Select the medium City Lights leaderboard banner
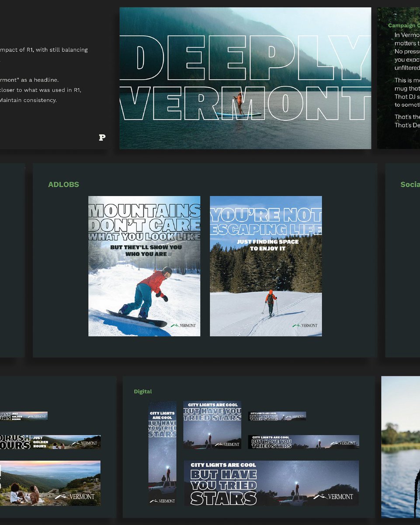 [304, 442]
